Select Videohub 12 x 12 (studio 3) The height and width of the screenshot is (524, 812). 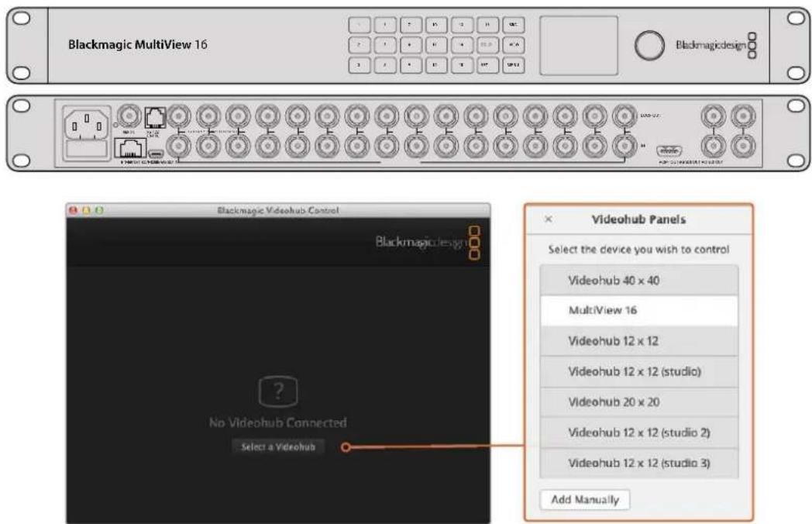click(x=639, y=463)
